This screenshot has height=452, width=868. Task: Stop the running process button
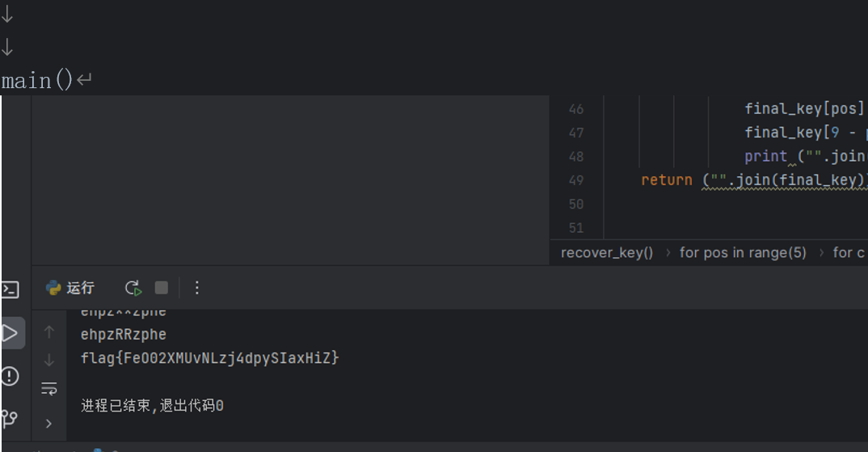(x=161, y=288)
